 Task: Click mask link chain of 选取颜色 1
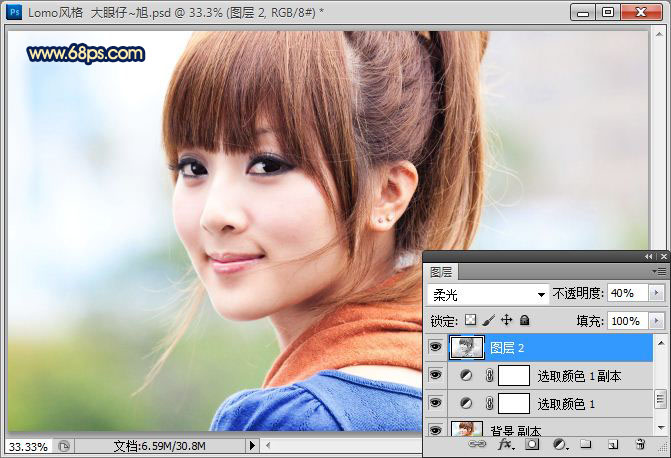(x=490, y=403)
